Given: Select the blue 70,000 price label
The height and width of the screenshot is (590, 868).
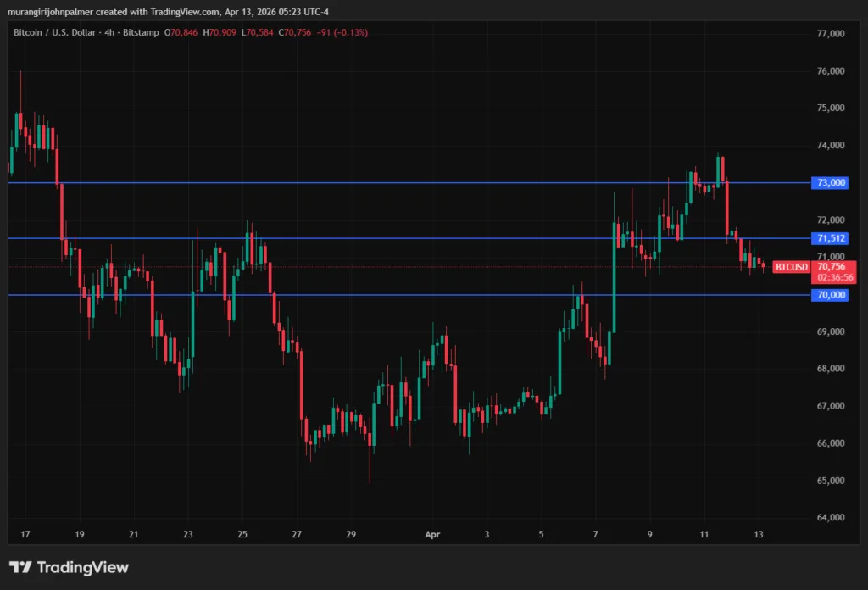Looking at the screenshot, I should pyautogui.click(x=832, y=295).
